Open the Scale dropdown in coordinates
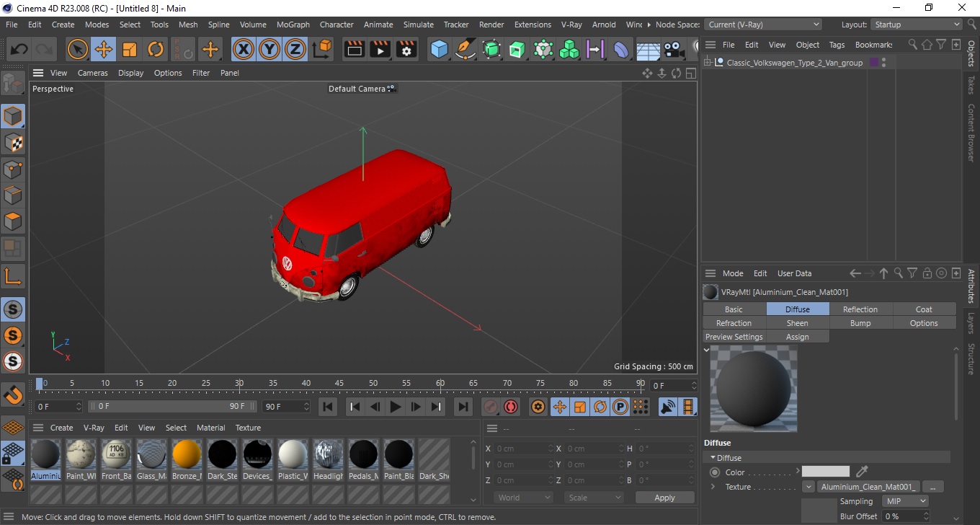980x525 pixels. (594, 498)
